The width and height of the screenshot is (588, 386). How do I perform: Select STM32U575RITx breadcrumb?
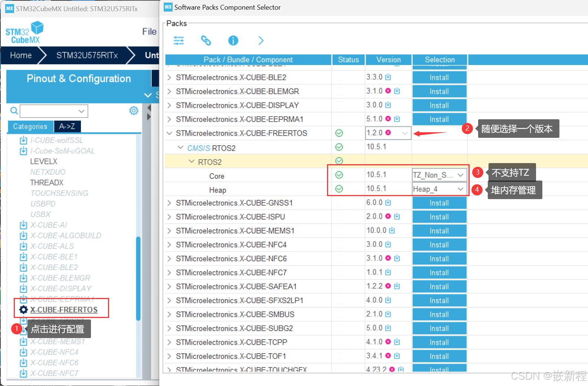coord(87,55)
